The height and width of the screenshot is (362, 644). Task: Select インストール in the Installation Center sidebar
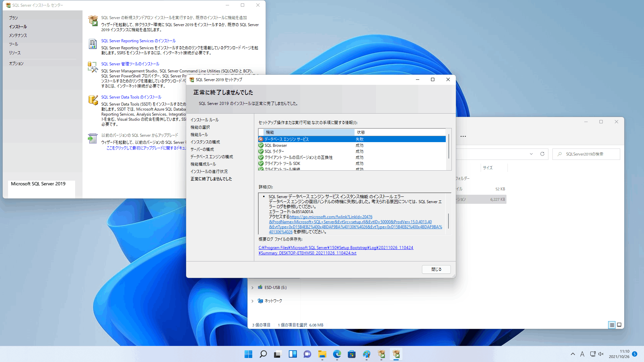[18, 26]
